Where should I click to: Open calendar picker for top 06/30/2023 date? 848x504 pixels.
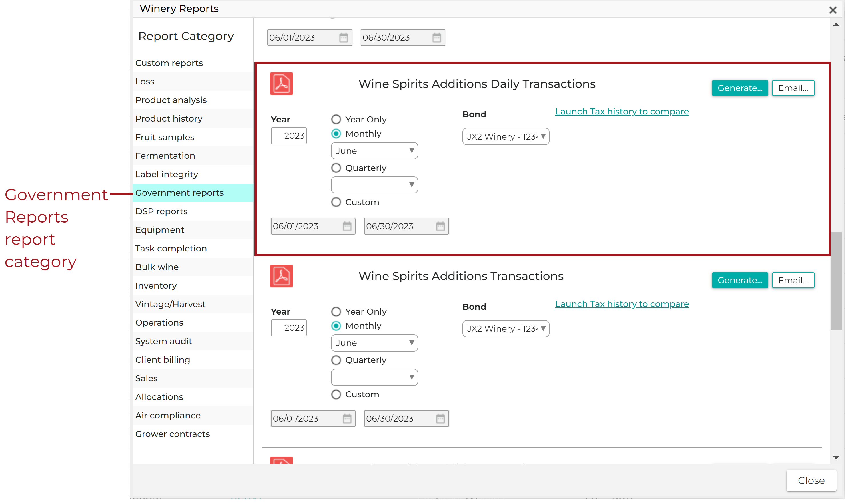click(x=437, y=37)
